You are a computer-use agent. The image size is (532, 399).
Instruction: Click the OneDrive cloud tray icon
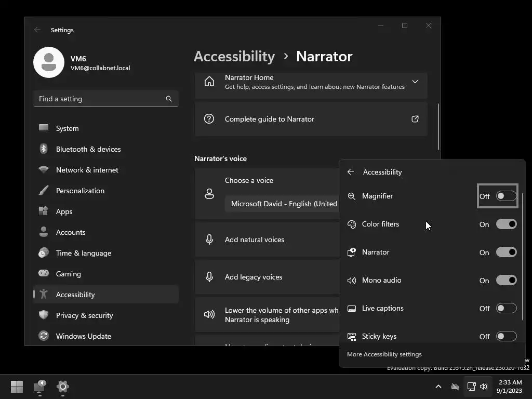point(455,387)
